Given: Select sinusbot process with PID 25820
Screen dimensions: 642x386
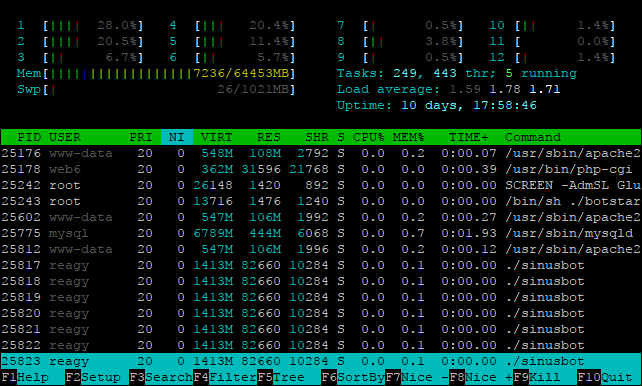Looking at the screenshot, I should point(321,313).
